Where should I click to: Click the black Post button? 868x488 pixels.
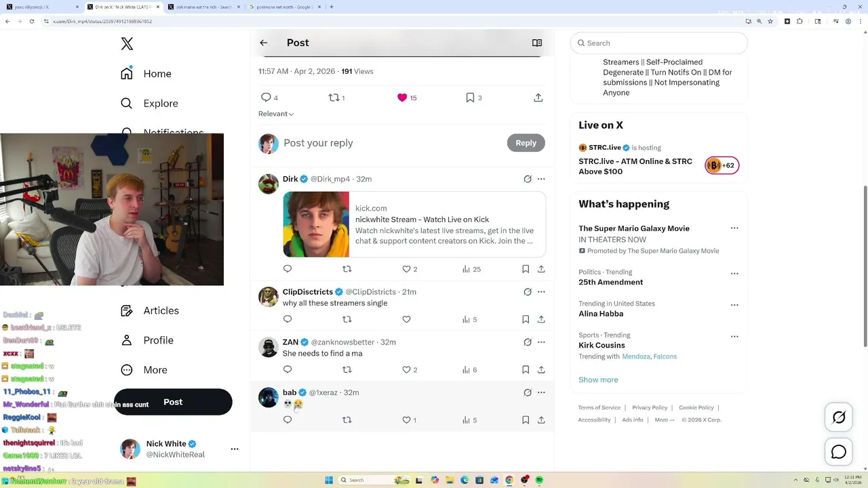point(173,402)
